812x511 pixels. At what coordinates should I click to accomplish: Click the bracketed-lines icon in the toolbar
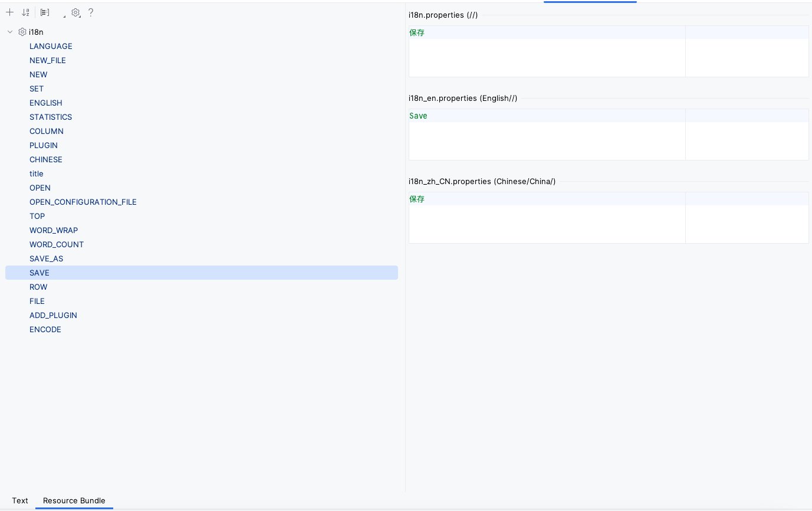(45, 12)
